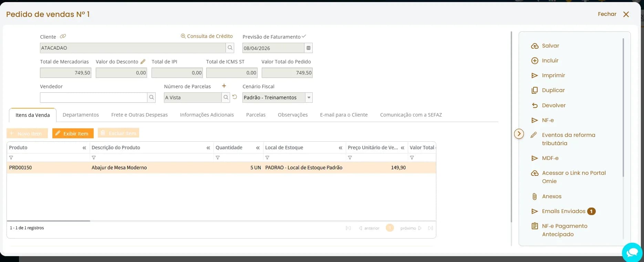Click the filter icon under Descrição do Produto
Viewport: 644px width, 262px height.
(94, 158)
